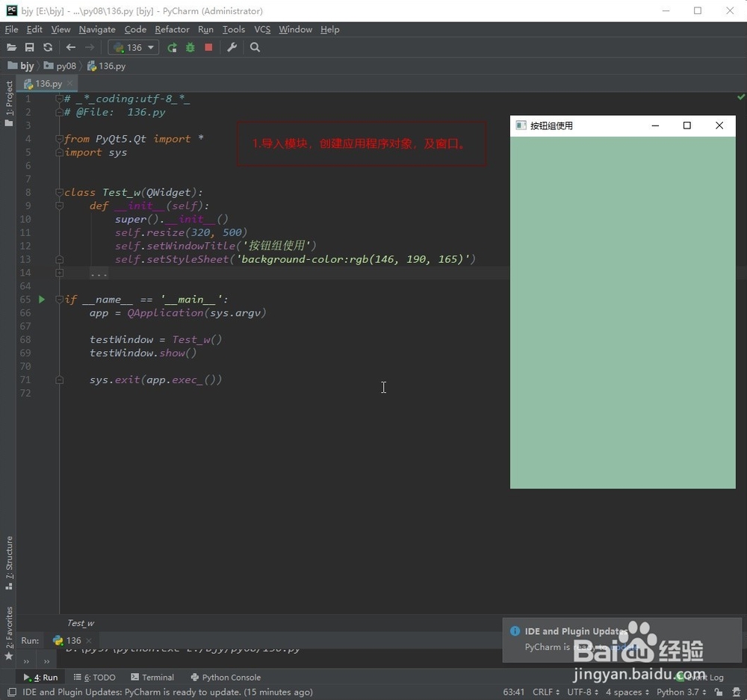The width and height of the screenshot is (747, 700).
Task: Click the IDE and Plugin Updates notification
Action: [x=622, y=640]
